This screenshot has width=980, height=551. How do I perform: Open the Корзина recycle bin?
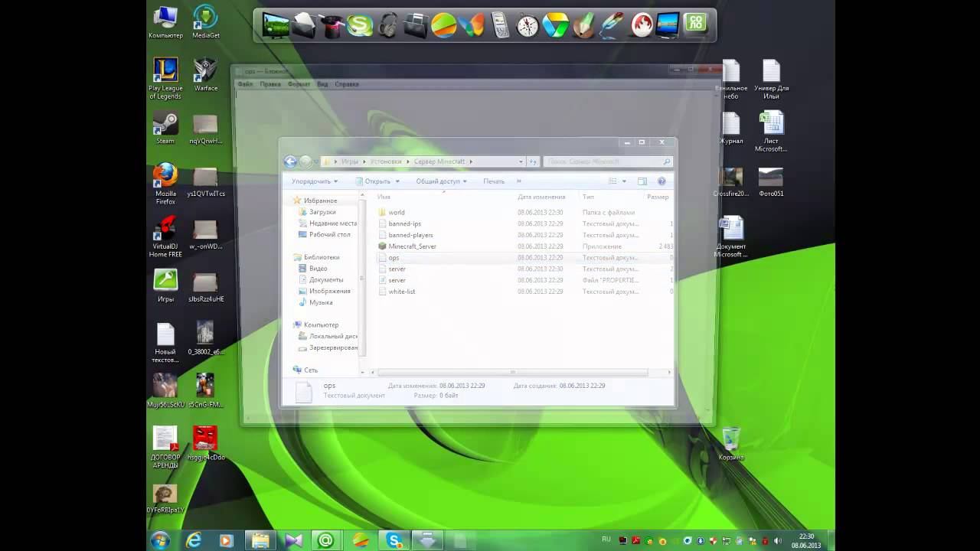(x=731, y=444)
